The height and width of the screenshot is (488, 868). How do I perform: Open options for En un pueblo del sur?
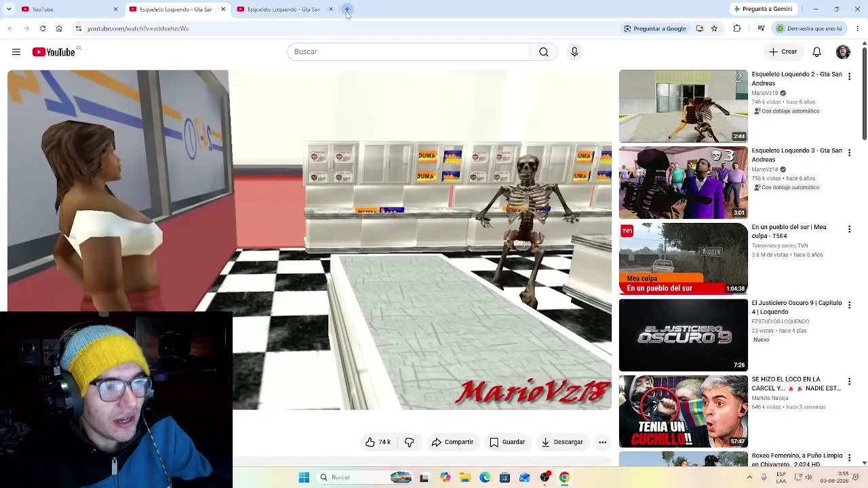click(849, 230)
